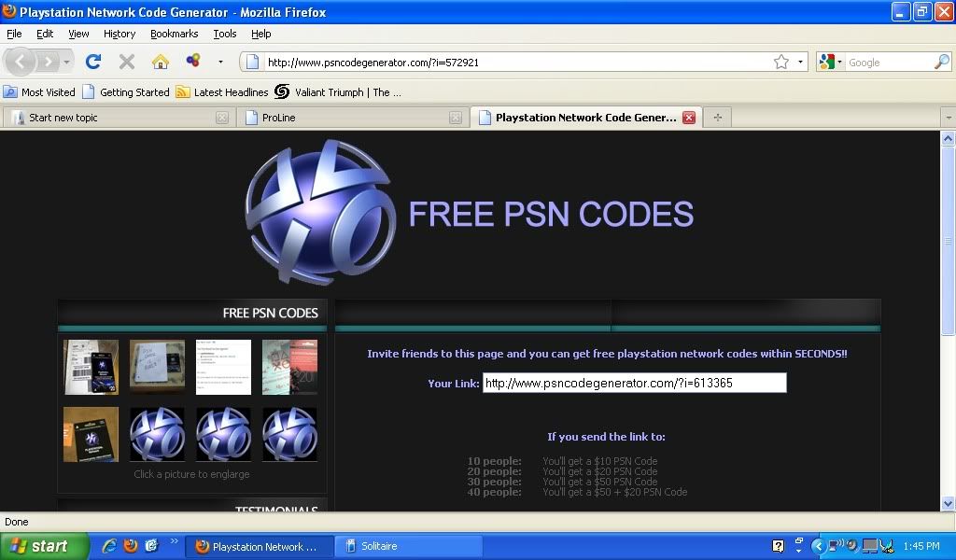Click the first PSN card thumbnail

[91, 367]
